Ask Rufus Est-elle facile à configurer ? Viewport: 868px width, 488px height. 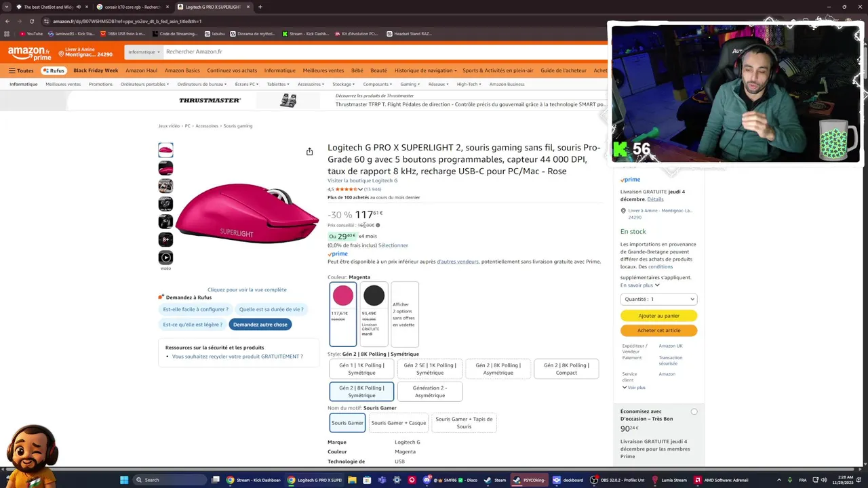195,309
